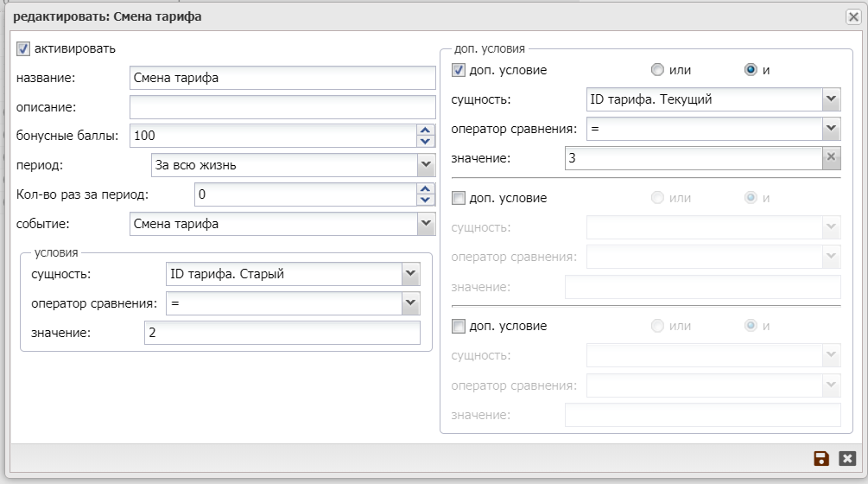Decrease count per period with down arrow
The width and height of the screenshot is (868, 484).
(424, 200)
